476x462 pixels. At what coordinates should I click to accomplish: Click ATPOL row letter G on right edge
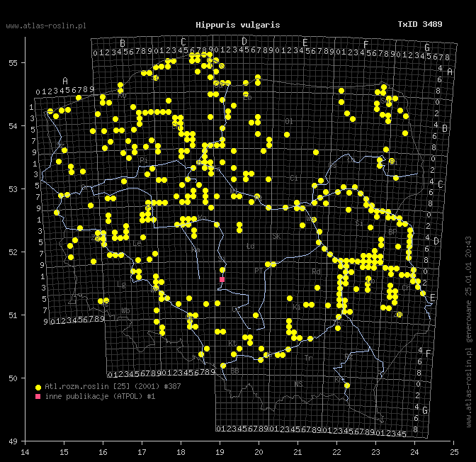(x=425, y=411)
